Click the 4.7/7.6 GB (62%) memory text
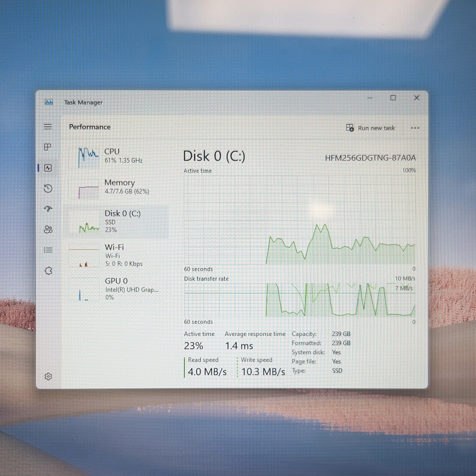The height and width of the screenshot is (476, 476). [x=127, y=191]
